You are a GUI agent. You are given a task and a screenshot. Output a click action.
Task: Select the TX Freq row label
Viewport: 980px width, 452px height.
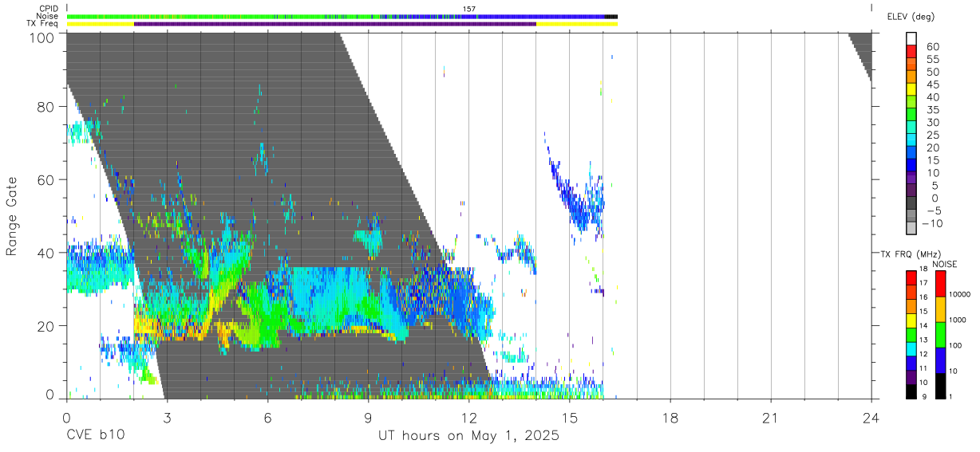[43, 23]
